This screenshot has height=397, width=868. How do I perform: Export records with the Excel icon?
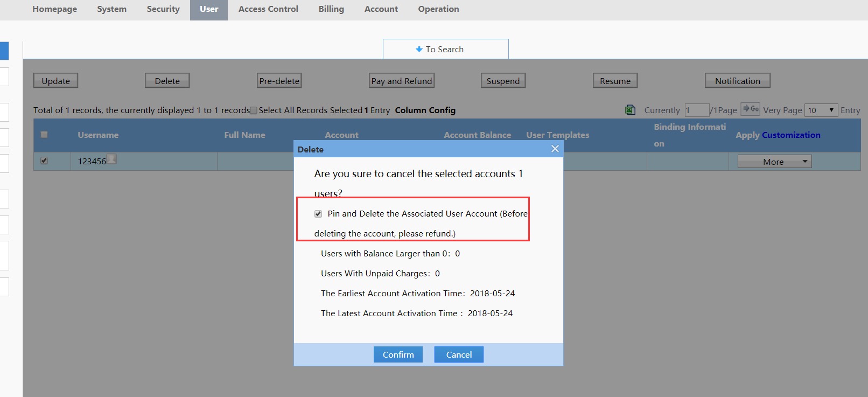[x=630, y=110]
